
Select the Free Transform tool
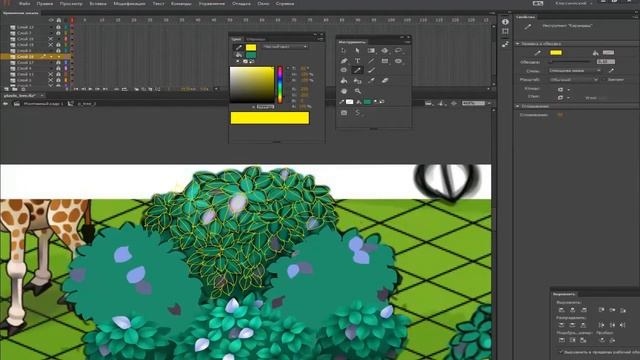coord(371,51)
